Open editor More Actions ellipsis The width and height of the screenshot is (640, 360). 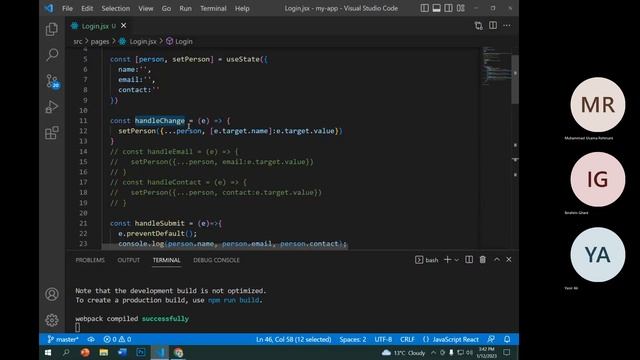507,26
